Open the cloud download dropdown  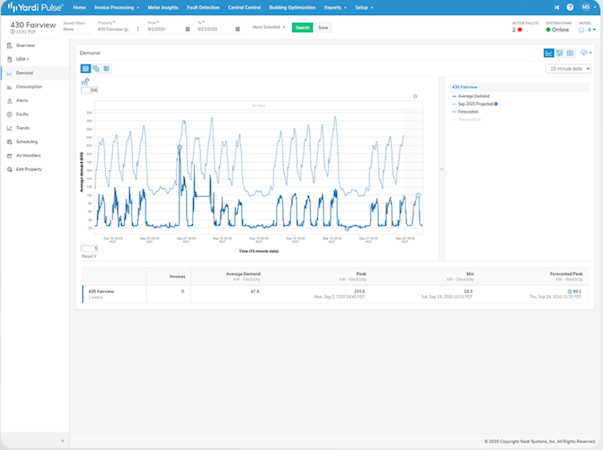coord(586,53)
